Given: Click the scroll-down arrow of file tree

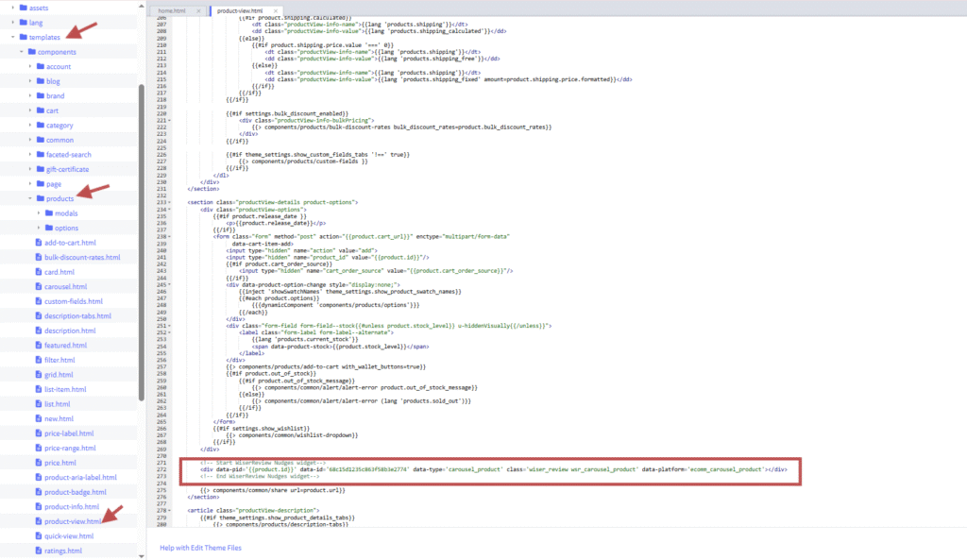Looking at the screenshot, I should point(142,554).
